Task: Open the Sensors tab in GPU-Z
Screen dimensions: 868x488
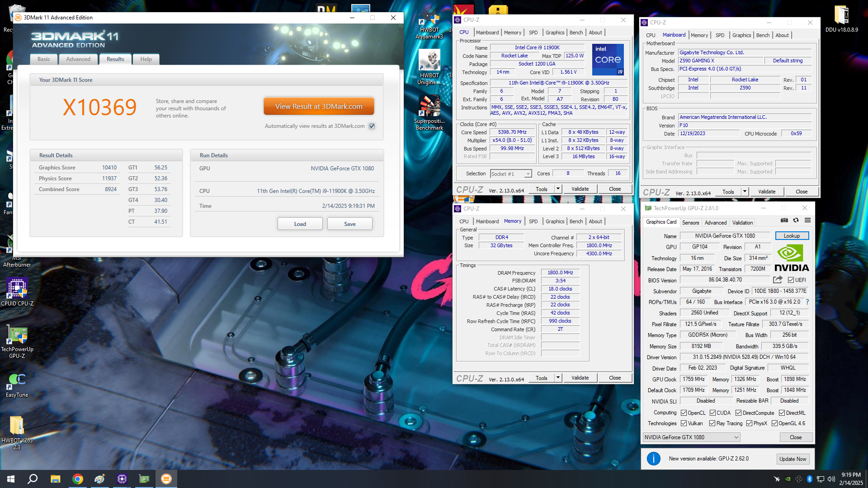Action: click(690, 223)
